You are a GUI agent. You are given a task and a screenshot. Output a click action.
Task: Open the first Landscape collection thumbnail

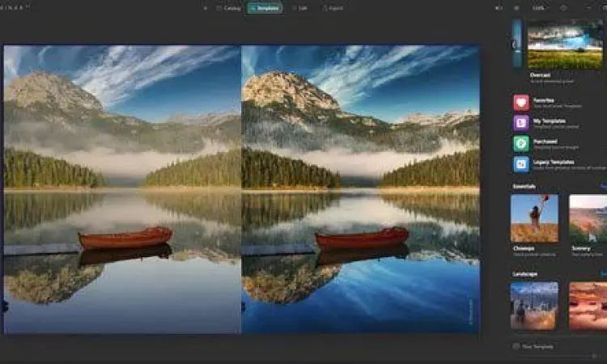[534, 306]
